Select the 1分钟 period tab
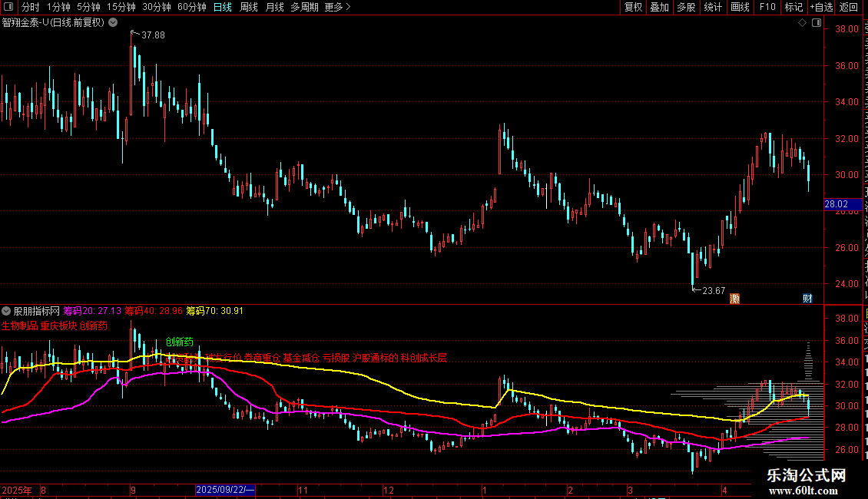868x499 pixels. tap(58, 7)
